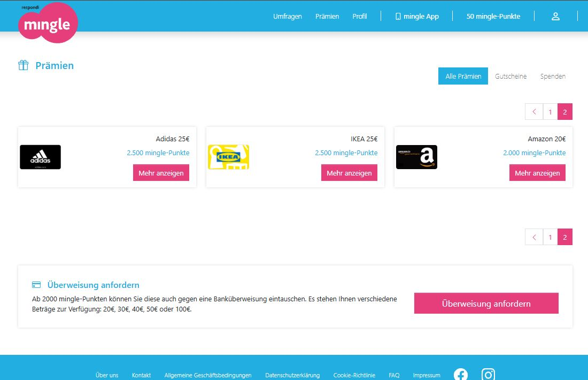Click the gift icon beside Prämien heading
The image size is (588, 380).
pyautogui.click(x=23, y=65)
